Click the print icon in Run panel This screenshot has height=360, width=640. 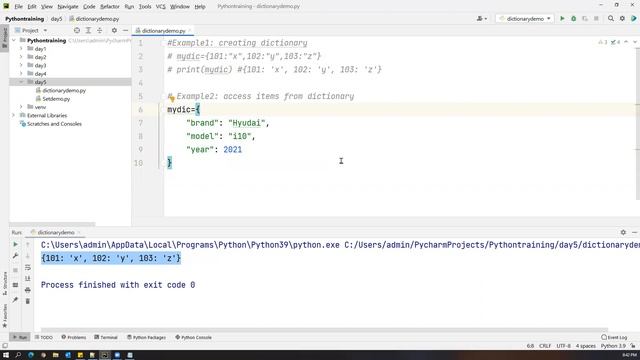click(x=28, y=290)
